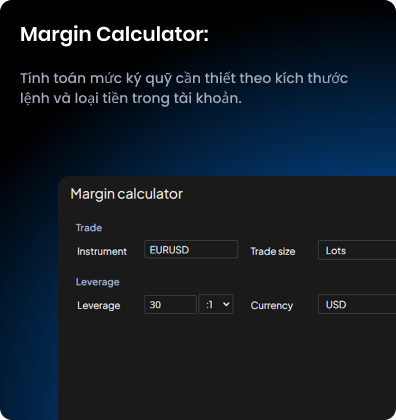Viewport: 396px width, 420px height.
Task: Click the Leverage field label next to 30
Action: click(99, 306)
